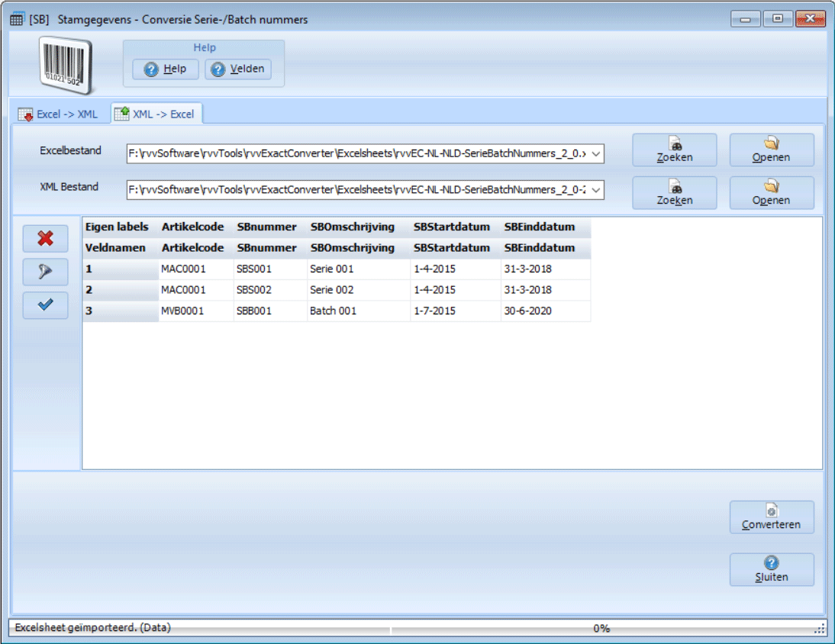Click the window resize grip in status bar
The width and height of the screenshot is (835, 644).
coord(820,630)
